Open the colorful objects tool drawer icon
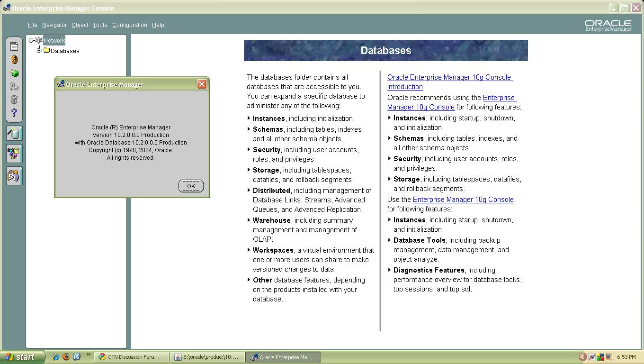Screen dimensions: 644x364 [14, 154]
